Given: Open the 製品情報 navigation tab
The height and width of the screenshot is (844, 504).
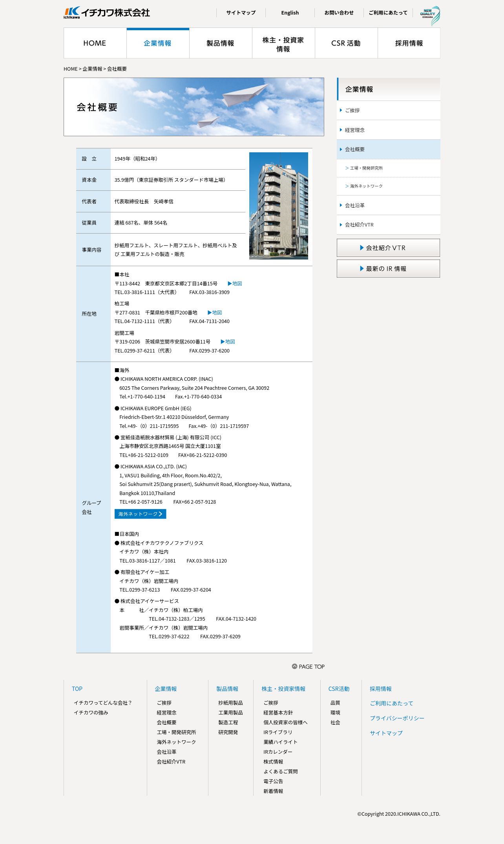Looking at the screenshot, I should pos(221,43).
